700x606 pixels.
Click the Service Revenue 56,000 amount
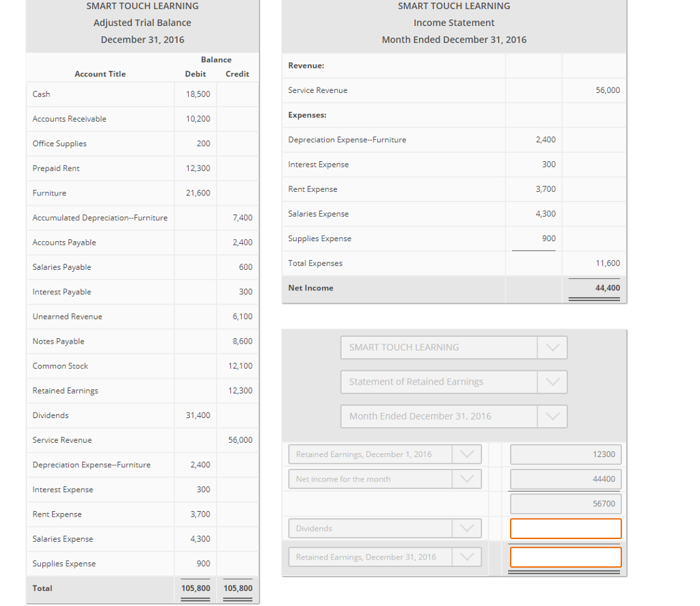pos(608,89)
